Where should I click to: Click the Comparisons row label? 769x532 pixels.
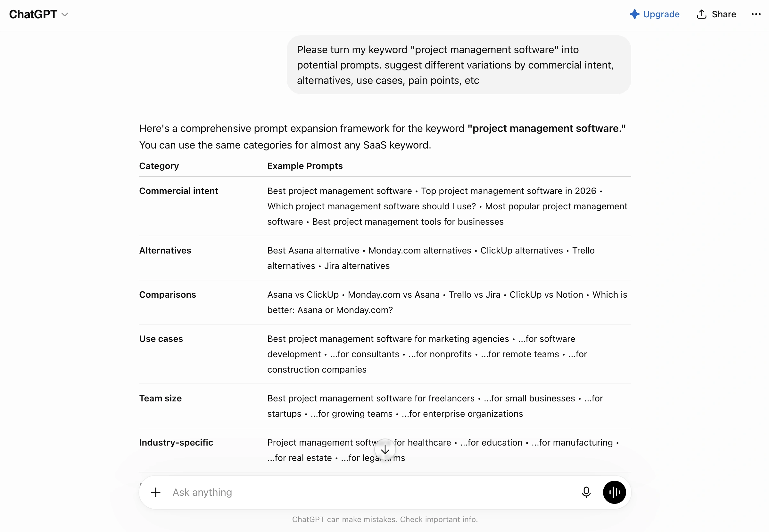(168, 295)
